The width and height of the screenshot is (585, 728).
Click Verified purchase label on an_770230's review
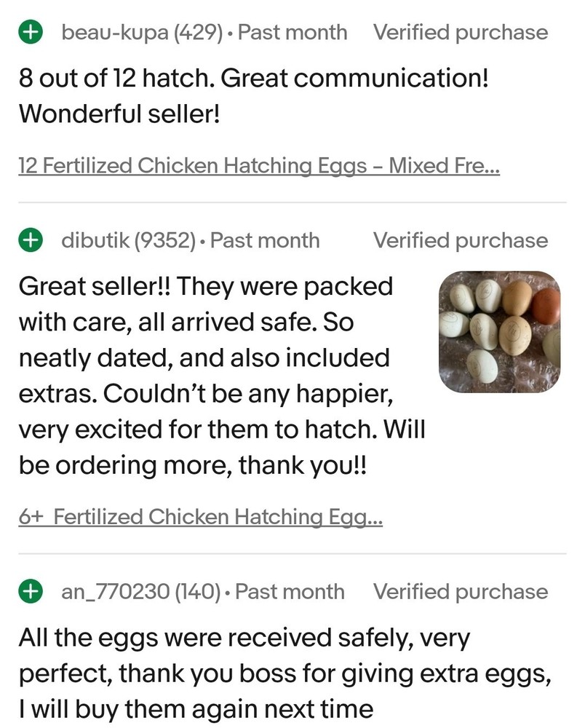(460, 592)
